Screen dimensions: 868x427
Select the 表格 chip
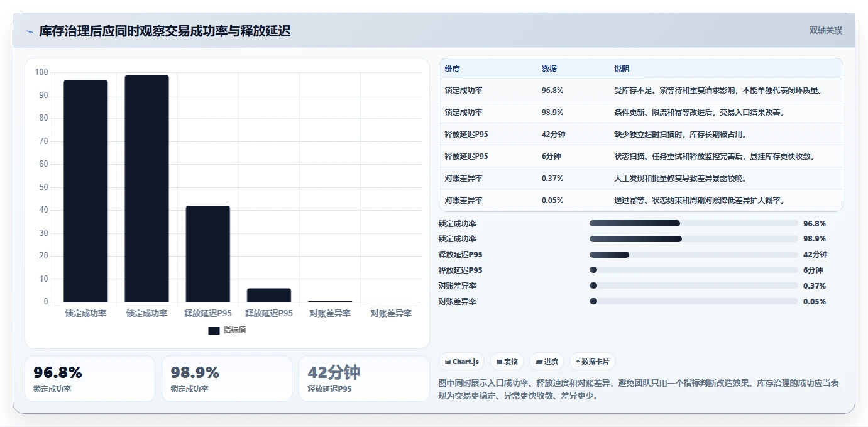(507, 362)
